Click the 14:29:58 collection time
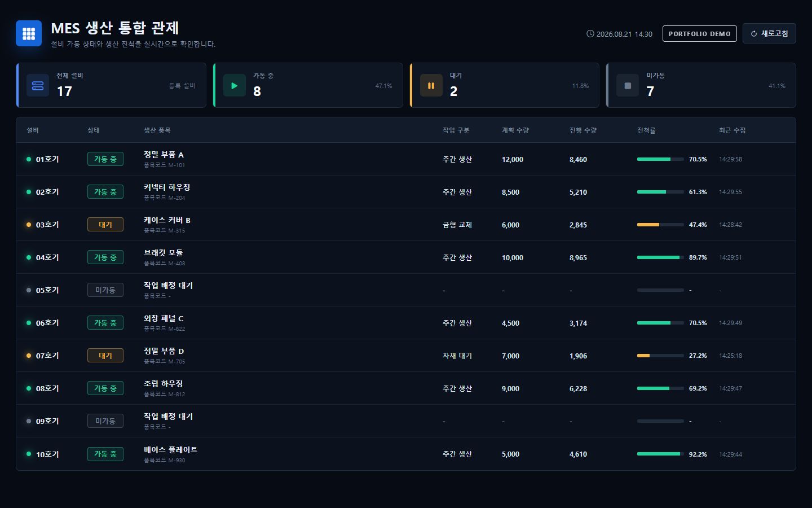Viewport: 812px width, 508px height. (730, 159)
